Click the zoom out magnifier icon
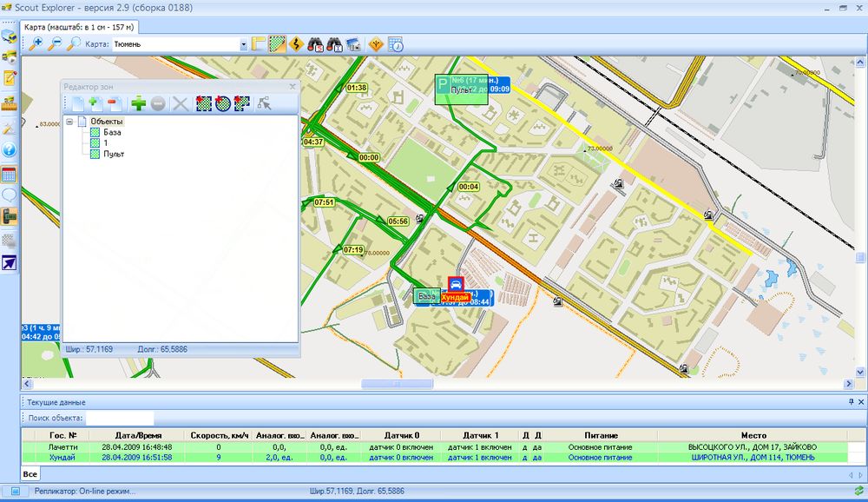This screenshot has height=502, width=868. [55, 43]
